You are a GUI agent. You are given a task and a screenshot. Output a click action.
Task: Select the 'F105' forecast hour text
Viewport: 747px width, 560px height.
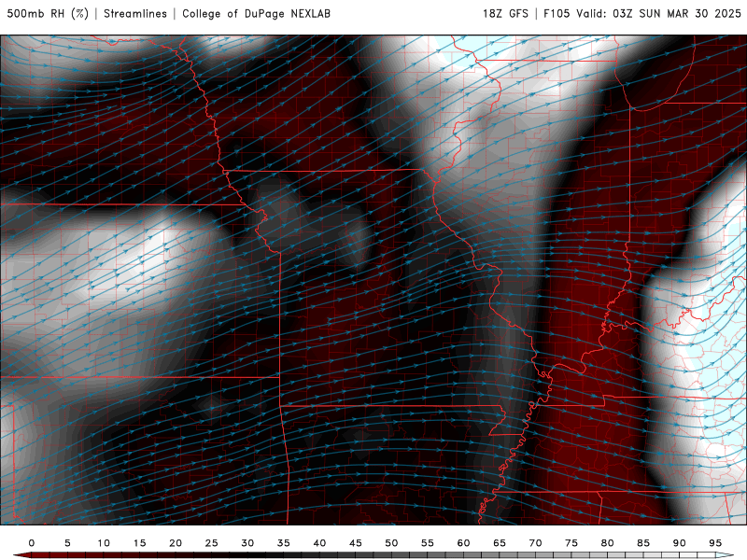(557, 13)
